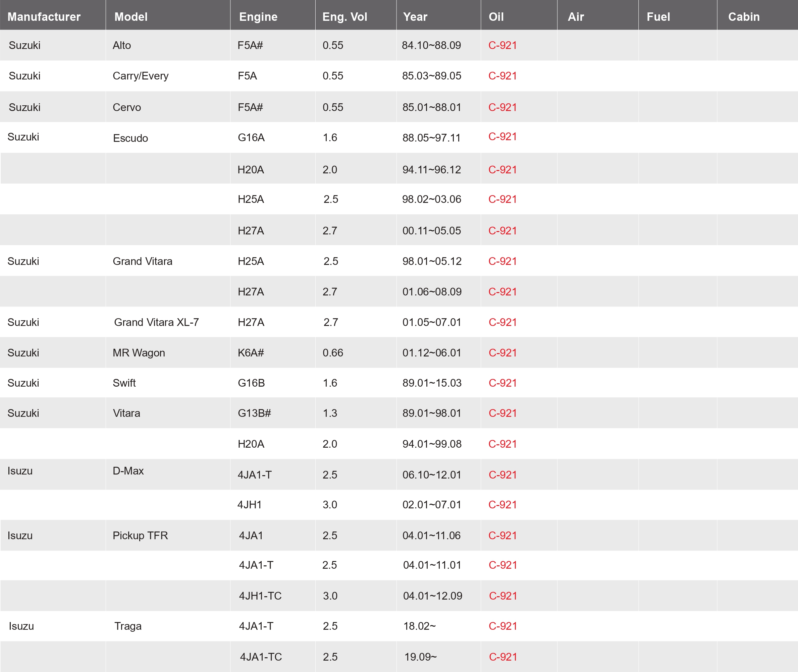Click year 02.01~07.01
The height and width of the screenshot is (672, 798).
(431, 504)
